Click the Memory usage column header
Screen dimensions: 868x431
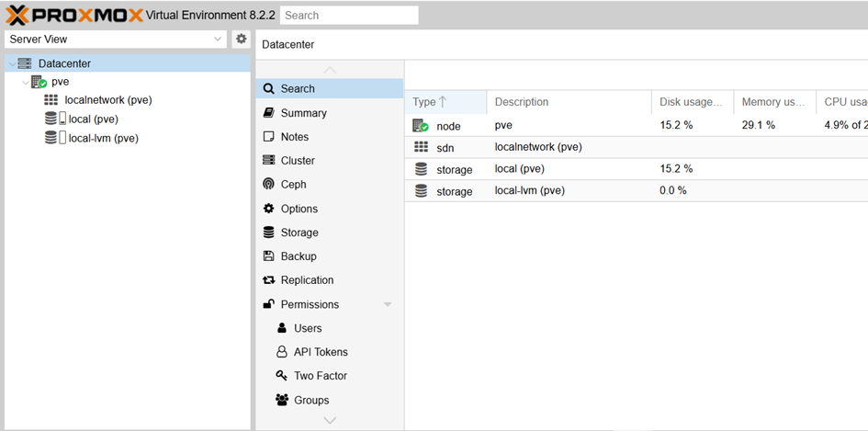pyautogui.click(x=775, y=102)
